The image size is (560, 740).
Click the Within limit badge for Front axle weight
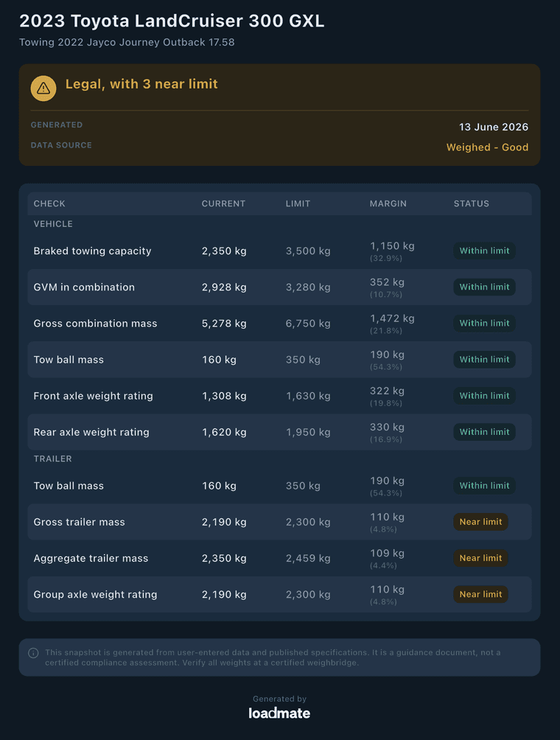[x=485, y=396]
